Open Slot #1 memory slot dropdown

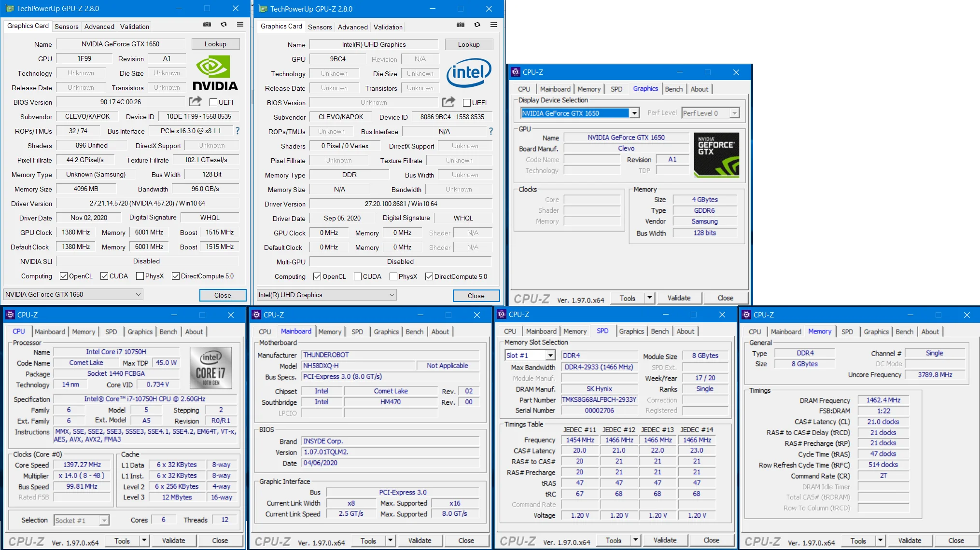pyautogui.click(x=550, y=356)
